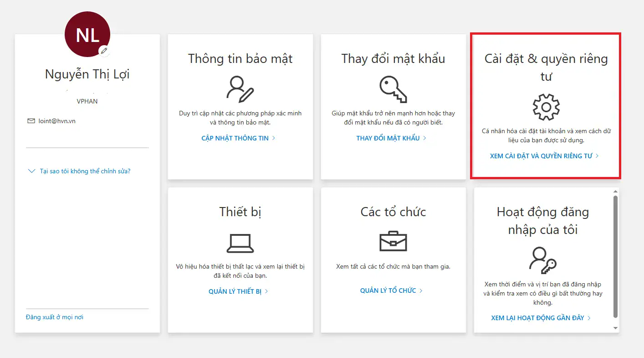Screen dimensions: 644x358
Task: Click scroll-down arrow in sign-in activity card
Action: coord(615,328)
